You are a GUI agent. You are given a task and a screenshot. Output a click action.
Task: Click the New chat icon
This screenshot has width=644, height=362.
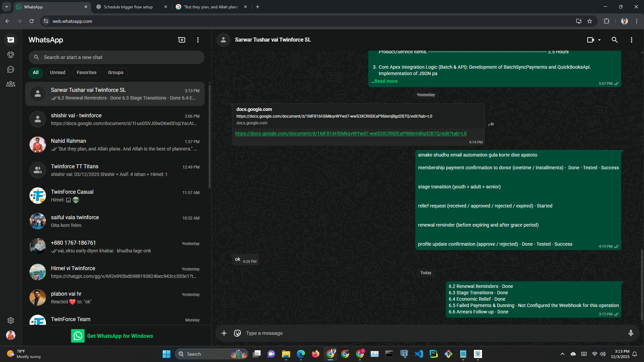pyautogui.click(x=181, y=40)
